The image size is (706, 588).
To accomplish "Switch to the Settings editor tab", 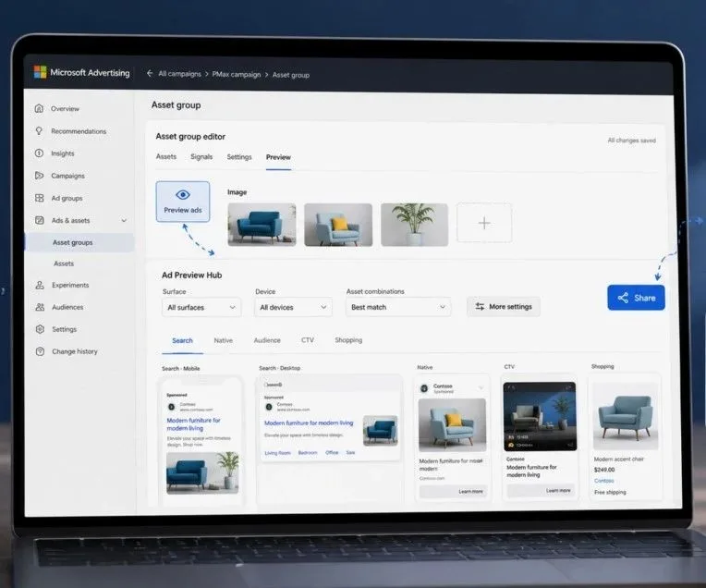I will click(239, 157).
